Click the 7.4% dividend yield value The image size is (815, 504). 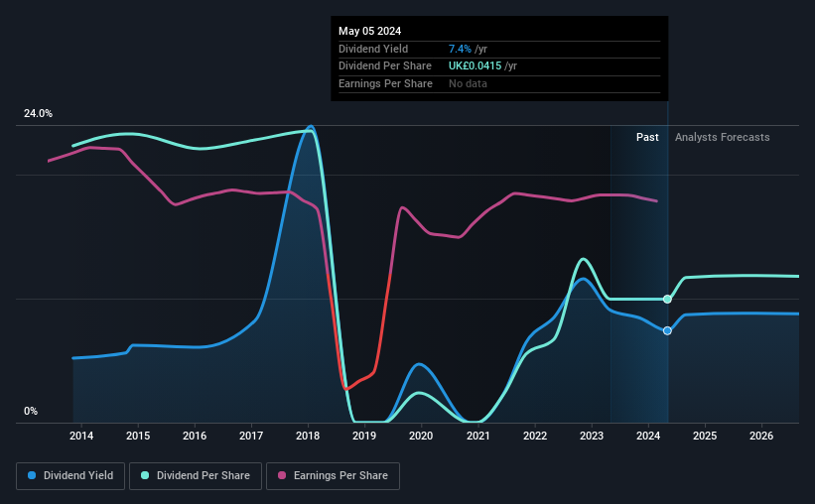pos(460,49)
